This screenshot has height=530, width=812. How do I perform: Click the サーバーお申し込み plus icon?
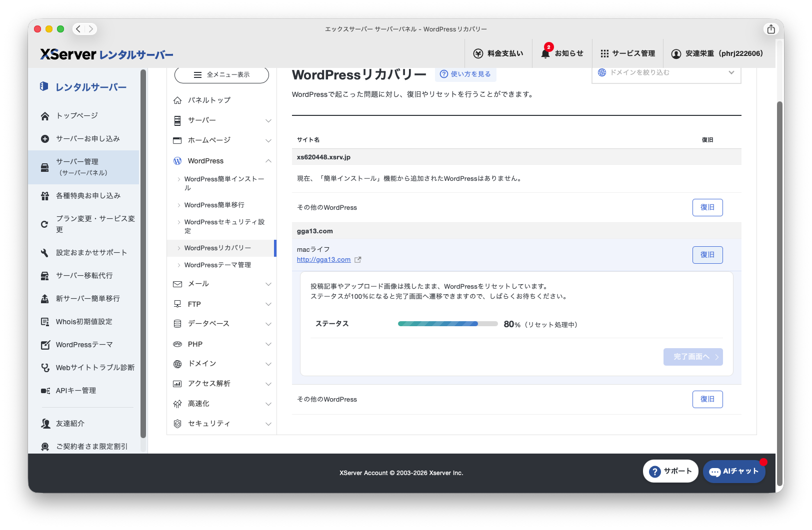(x=45, y=139)
